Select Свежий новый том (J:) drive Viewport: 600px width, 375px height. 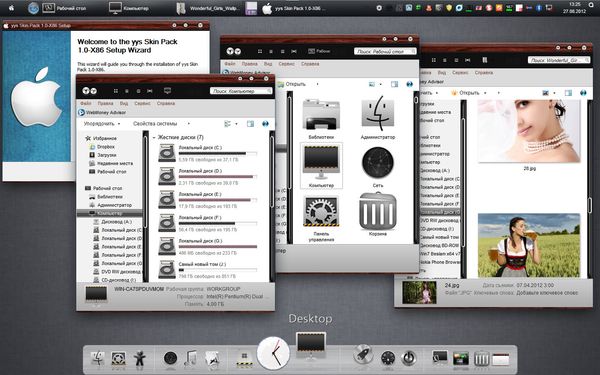point(167,269)
